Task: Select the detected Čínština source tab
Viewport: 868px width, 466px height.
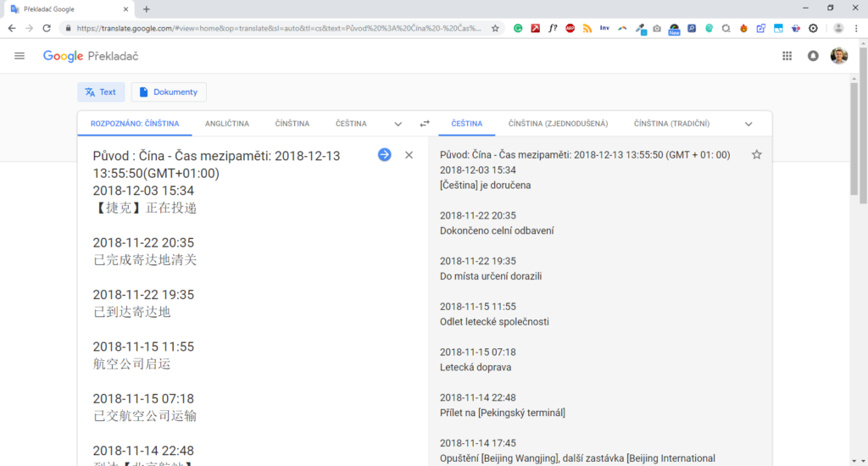Action: (x=135, y=124)
